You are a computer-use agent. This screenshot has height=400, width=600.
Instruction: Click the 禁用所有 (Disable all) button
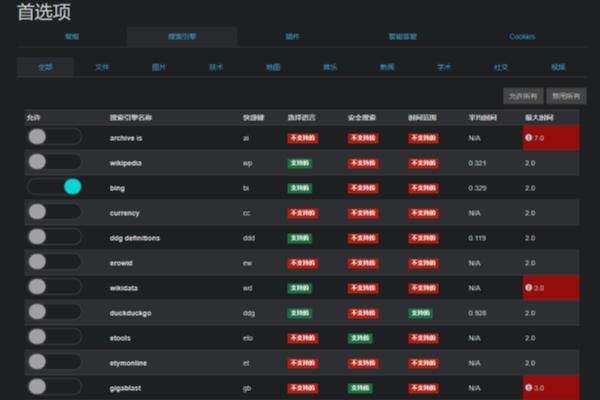tap(566, 96)
